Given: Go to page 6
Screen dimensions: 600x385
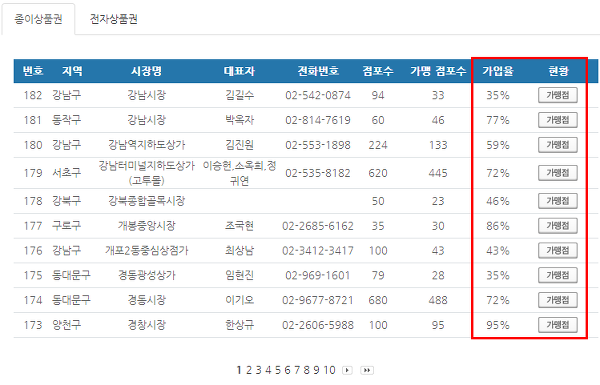Looking at the screenshot, I should click(287, 370).
